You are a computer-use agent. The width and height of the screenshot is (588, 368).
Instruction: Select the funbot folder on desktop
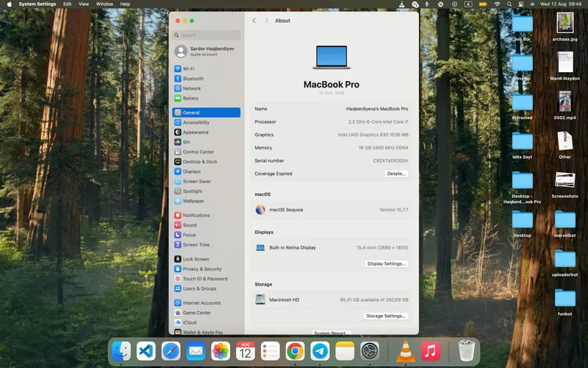tap(564, 302)
